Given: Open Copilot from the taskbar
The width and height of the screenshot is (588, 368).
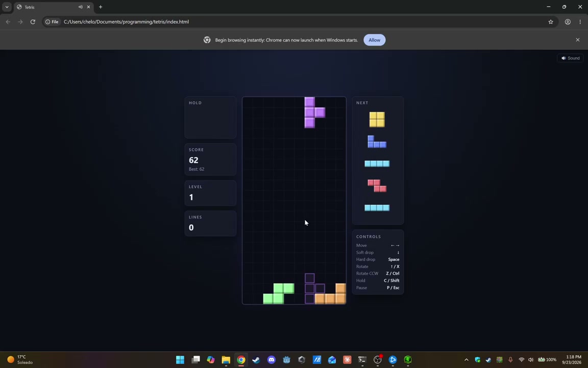Looking at the screenshot, I should click(x=211, y=360).
